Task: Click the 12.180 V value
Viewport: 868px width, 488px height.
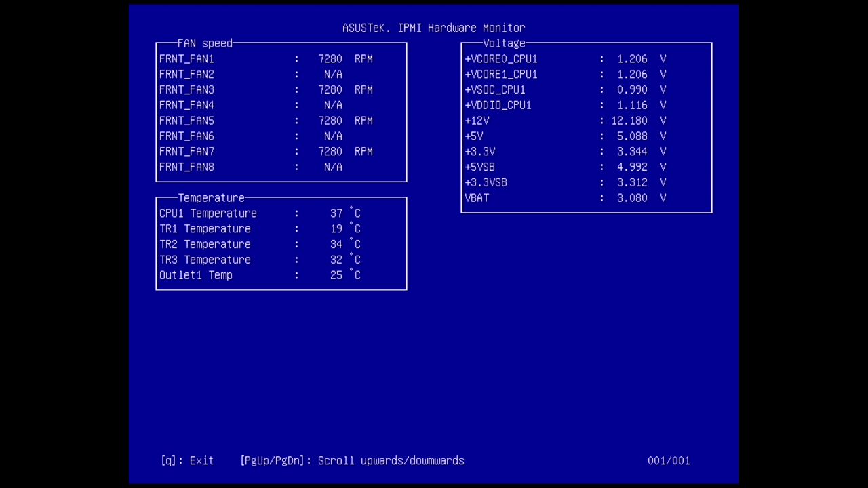Action: pyautogui.click(x=639, y=121)
